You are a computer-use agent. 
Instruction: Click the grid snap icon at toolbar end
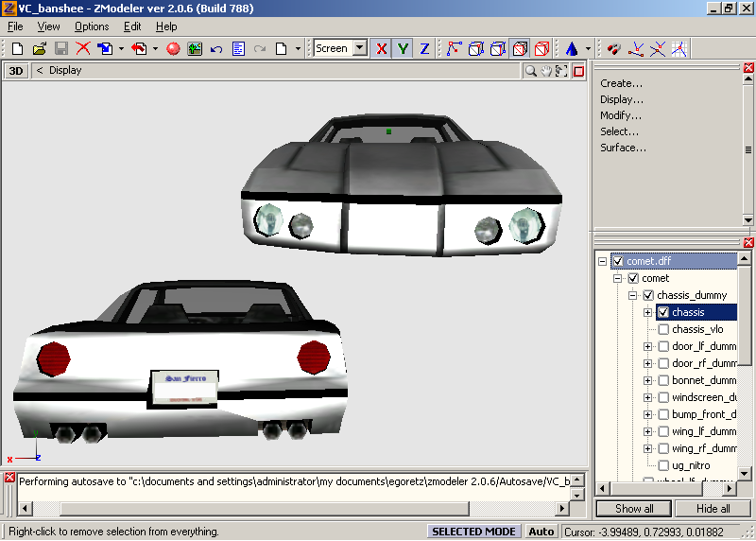click(679, 49)
